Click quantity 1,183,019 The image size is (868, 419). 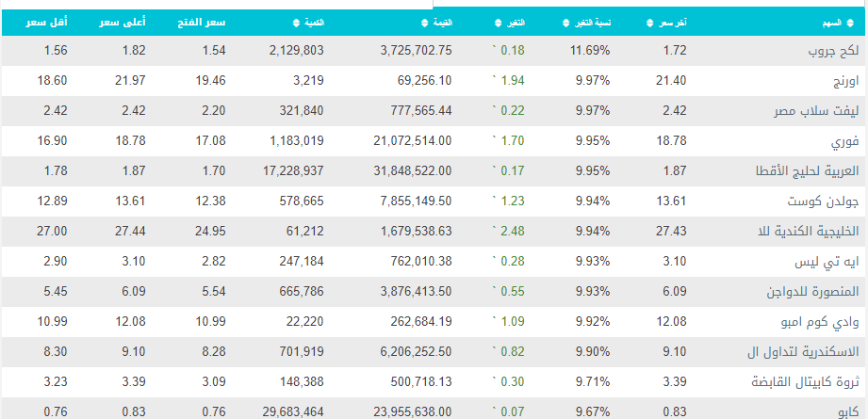[x=297, y=141]
